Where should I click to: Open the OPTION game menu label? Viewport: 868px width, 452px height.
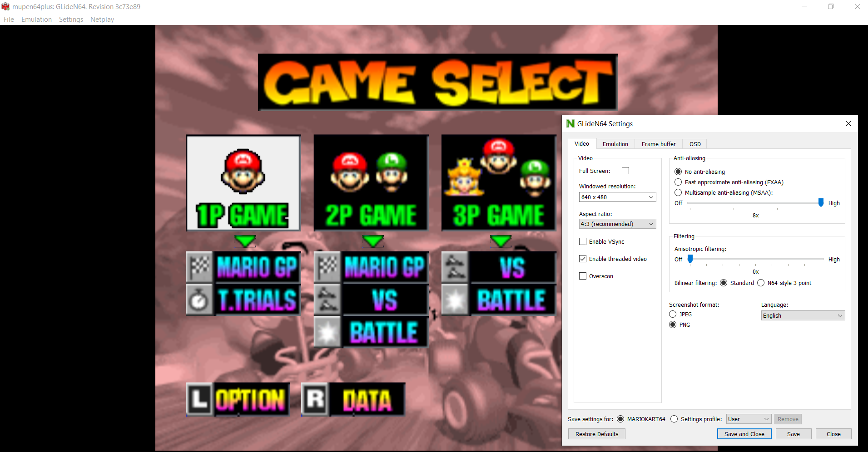pyautogui.click(x=251, y=399)
